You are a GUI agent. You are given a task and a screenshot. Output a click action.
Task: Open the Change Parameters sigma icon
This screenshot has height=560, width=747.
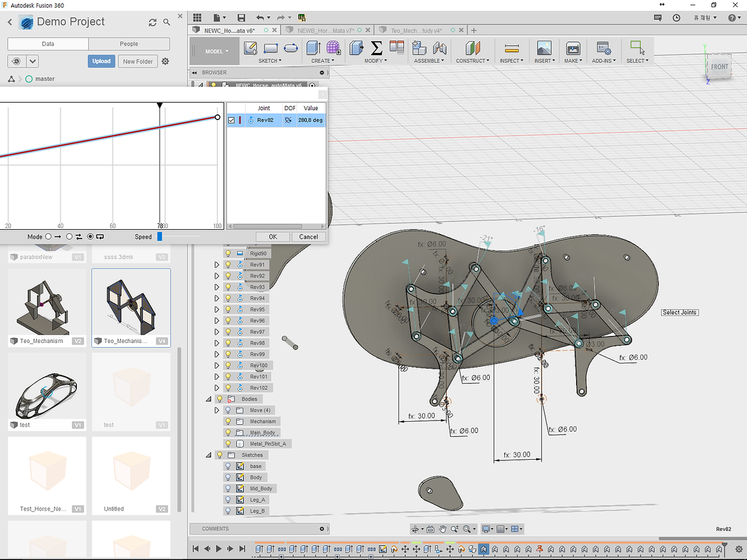tap(376, 48)
